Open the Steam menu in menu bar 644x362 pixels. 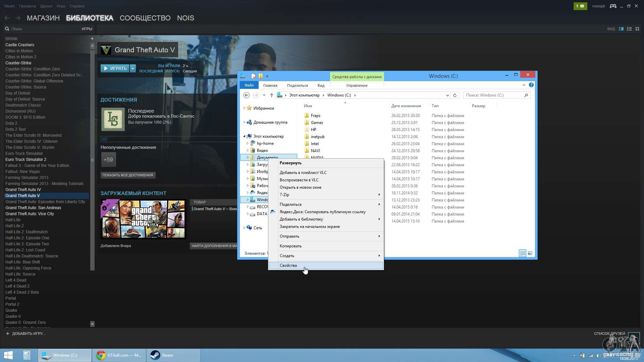[9, 6]
